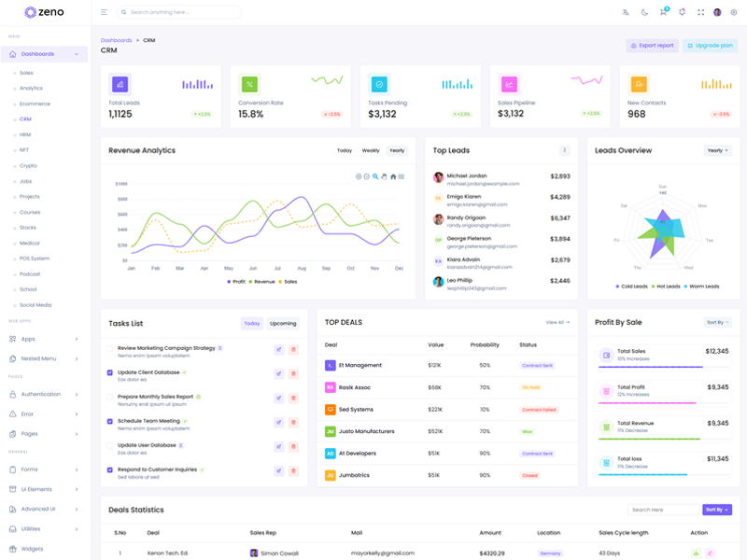747x560 pixels.
Task: Open the Profit By Sale Sort By dropdown
Action: [x=717, y=322]
